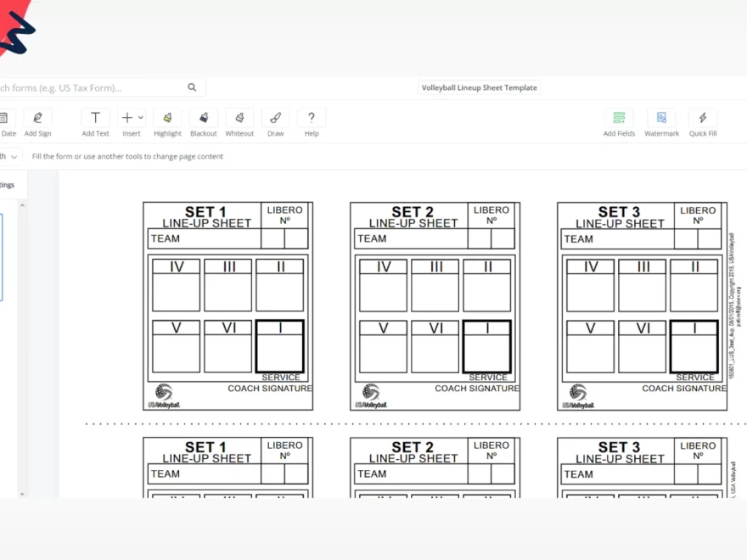The image size is (747, 560).
Task: Click the Watermark tool
Action: tap(661, 123)
